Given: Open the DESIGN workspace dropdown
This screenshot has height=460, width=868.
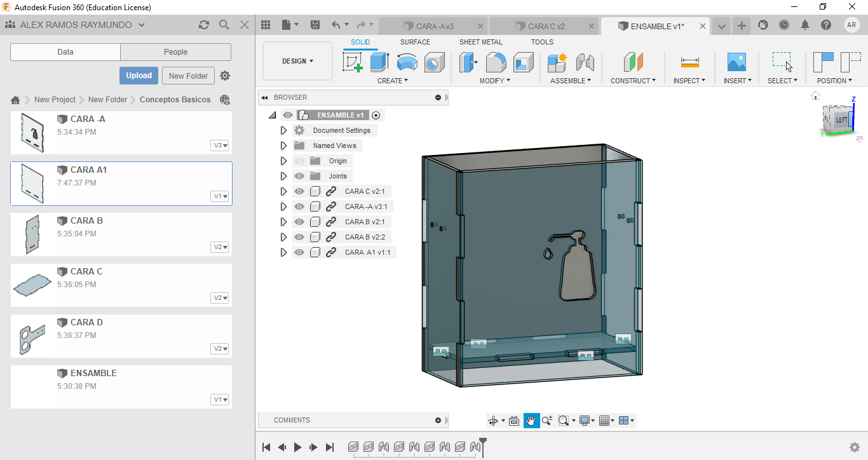Looking at the screenshot, I should click(x=297, y=61).
